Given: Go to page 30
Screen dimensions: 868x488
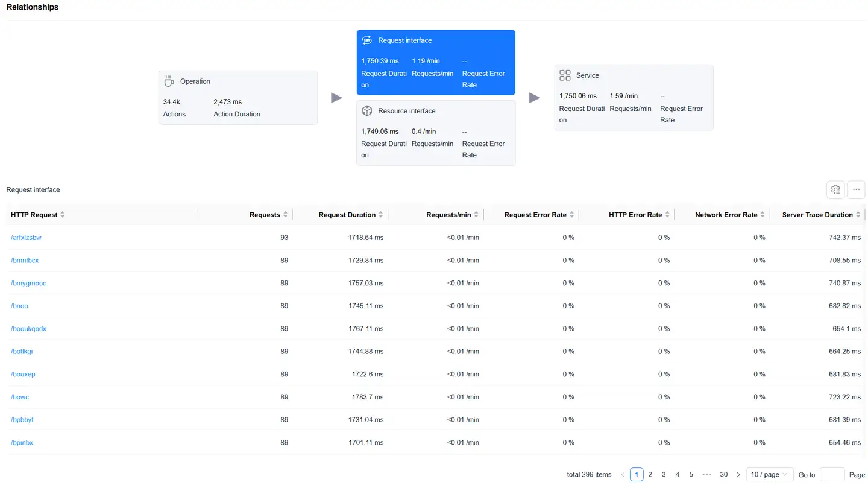Looking at the screenshot, I should click(724, 475).
